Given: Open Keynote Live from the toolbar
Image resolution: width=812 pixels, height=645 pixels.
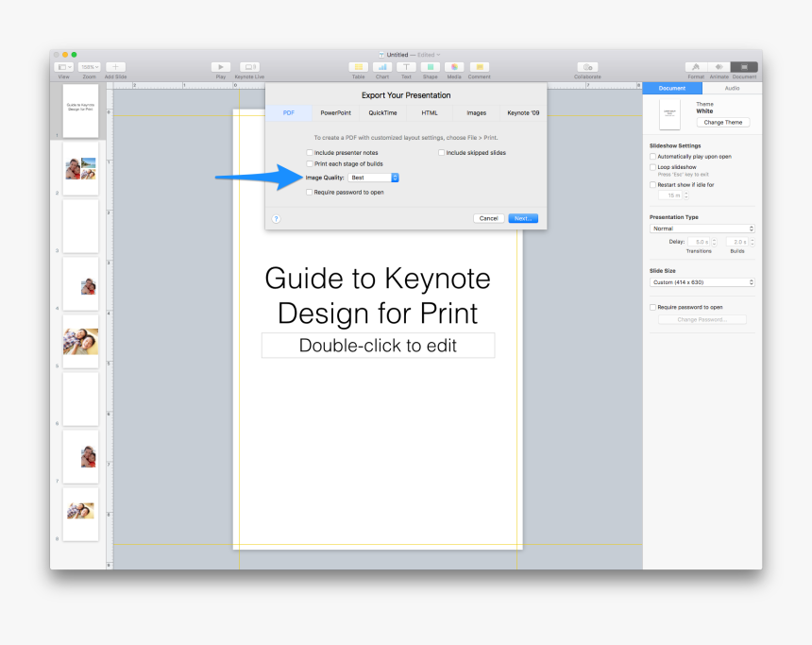Looking at the screenshot, I should pyautogui.click(x=249, y=67).
